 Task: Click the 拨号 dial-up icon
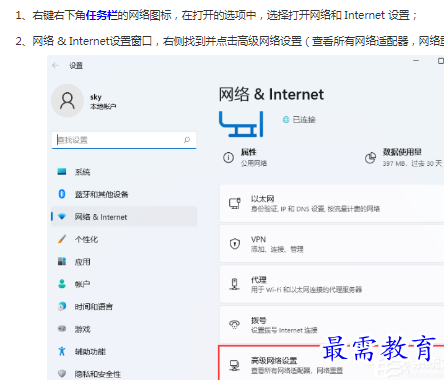235,325
